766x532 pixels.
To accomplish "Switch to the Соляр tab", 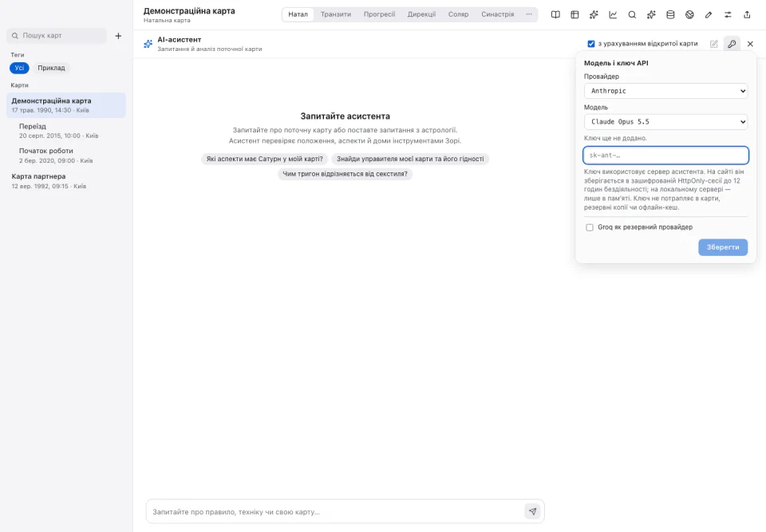I will [458, 14].
